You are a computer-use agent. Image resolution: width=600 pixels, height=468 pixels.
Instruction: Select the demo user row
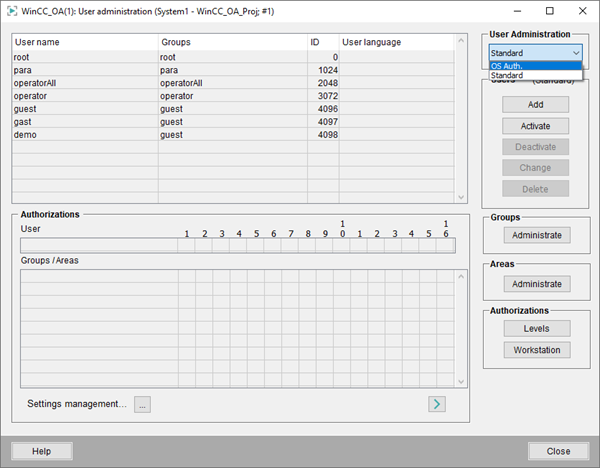tap(85, 133)
